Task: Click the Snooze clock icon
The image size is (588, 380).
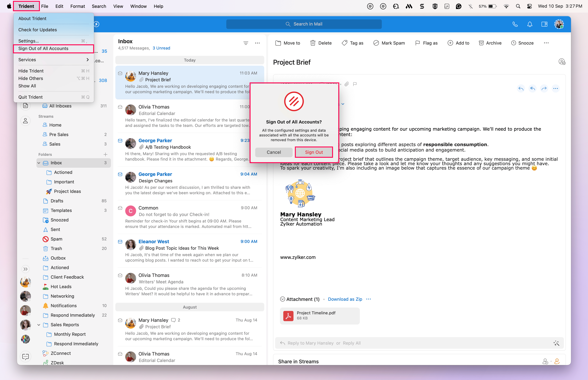Action: click(x=513, y=43)
